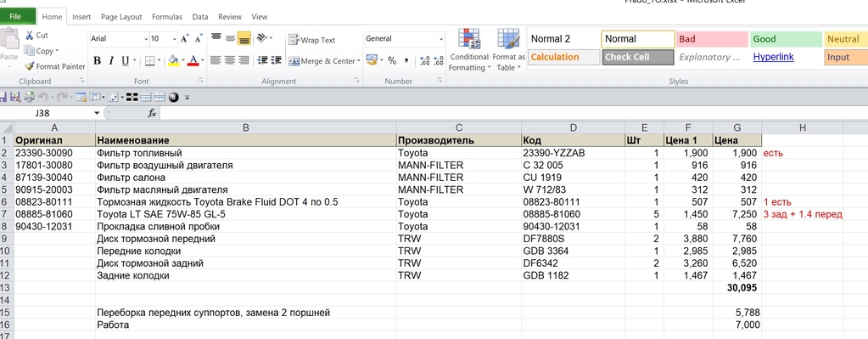Click the Paste clipboard icon
The width and height of the screenshot is (868, 339).
[8, 39]
